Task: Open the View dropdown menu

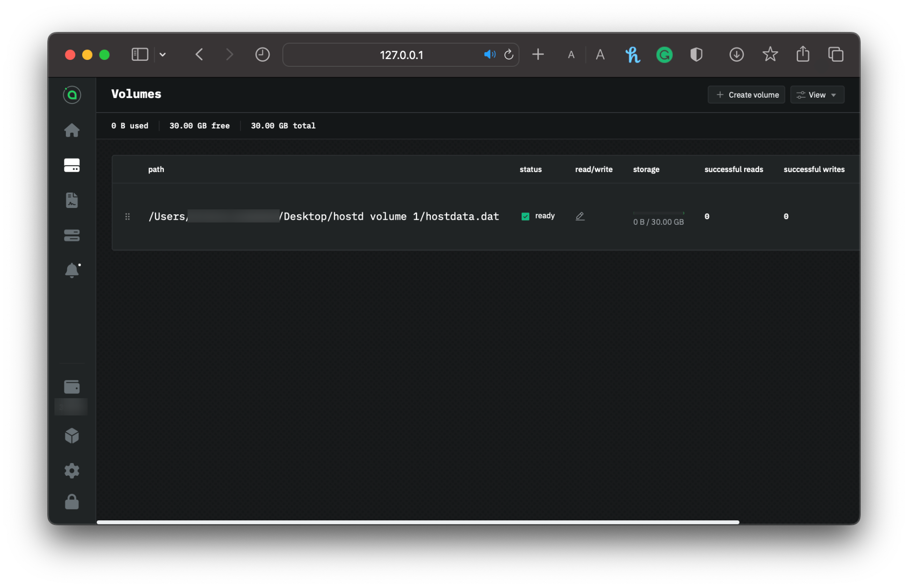Action: [x=817, y=95]
